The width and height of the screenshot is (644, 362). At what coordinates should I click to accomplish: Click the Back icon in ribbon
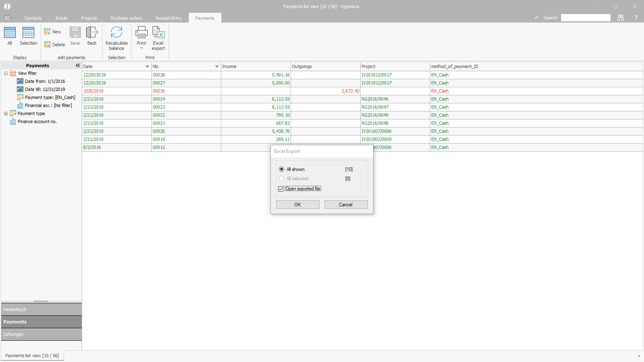tap(92, 33)
